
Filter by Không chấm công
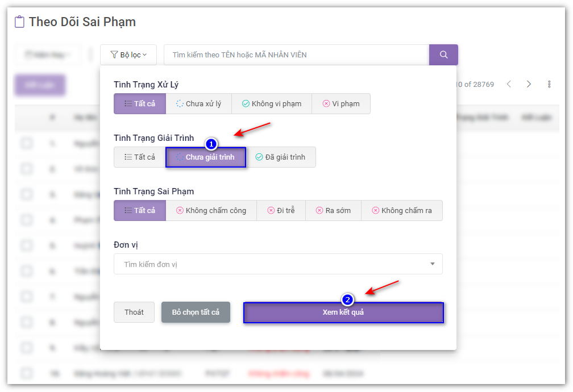point(211,211)
